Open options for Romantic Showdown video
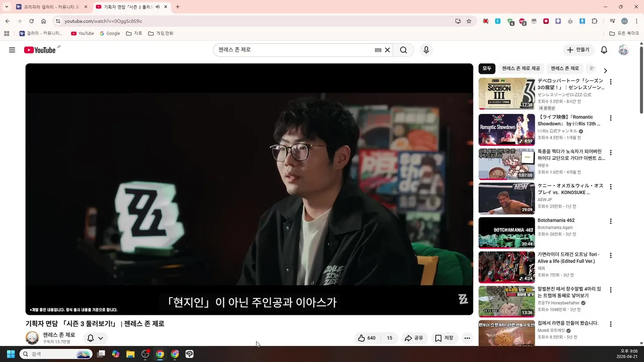Viewport: 644px width, 362px height. click(x=611, y=118)
